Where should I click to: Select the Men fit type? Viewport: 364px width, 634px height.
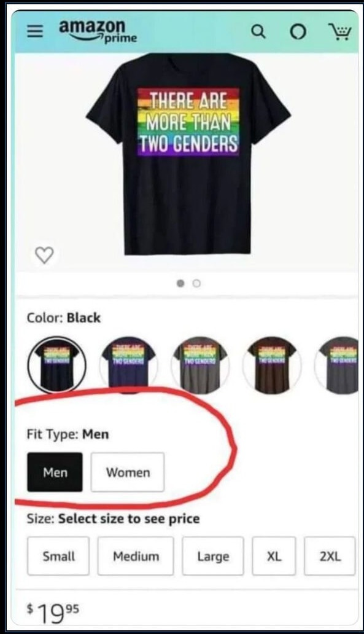tap(55, 472)
